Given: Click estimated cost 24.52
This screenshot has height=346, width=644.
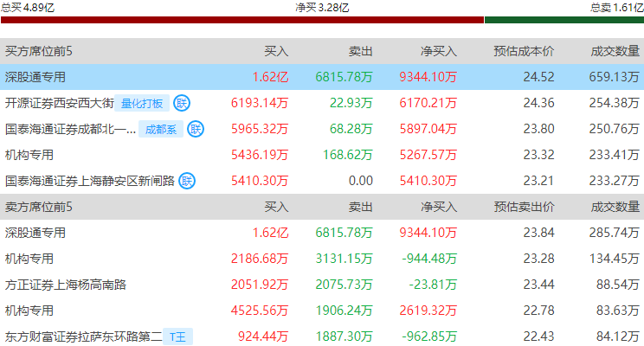Looking at the screenshot, I should 539,77.
